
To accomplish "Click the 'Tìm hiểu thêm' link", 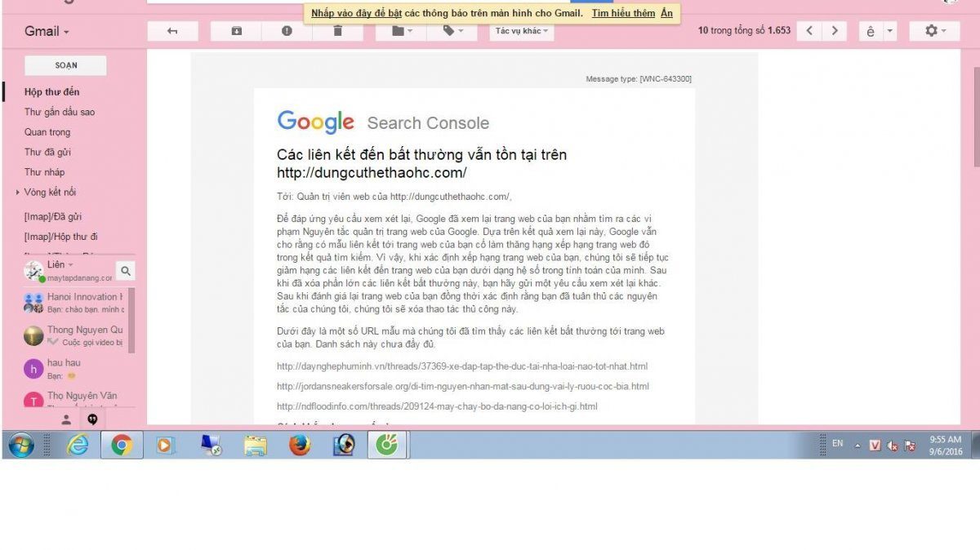I will (624, 13).
